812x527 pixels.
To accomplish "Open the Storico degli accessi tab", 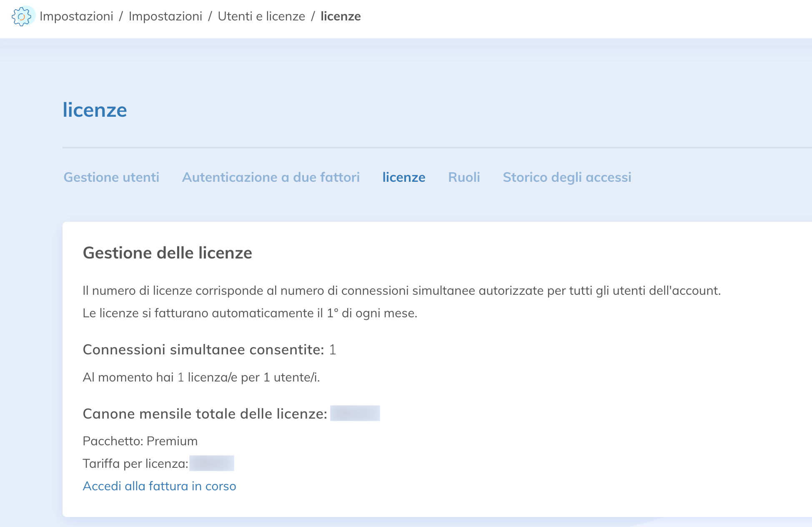I will (x=566, y=177).
